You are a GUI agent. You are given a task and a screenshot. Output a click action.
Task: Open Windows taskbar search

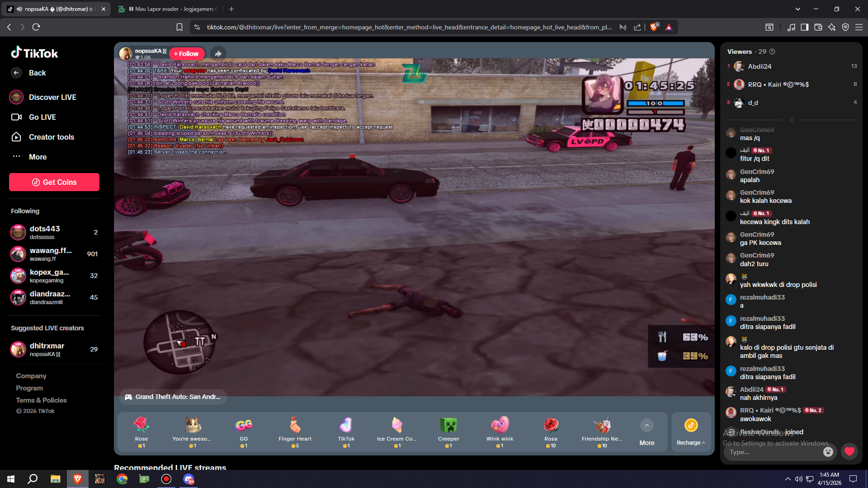coord(33,479)
